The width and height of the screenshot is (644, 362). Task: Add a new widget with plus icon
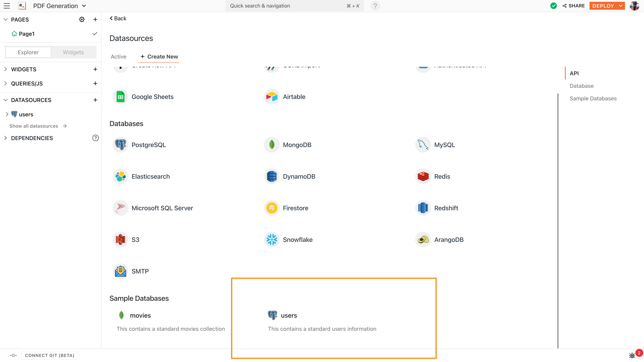pyautogui.click(x=95, y=69)
